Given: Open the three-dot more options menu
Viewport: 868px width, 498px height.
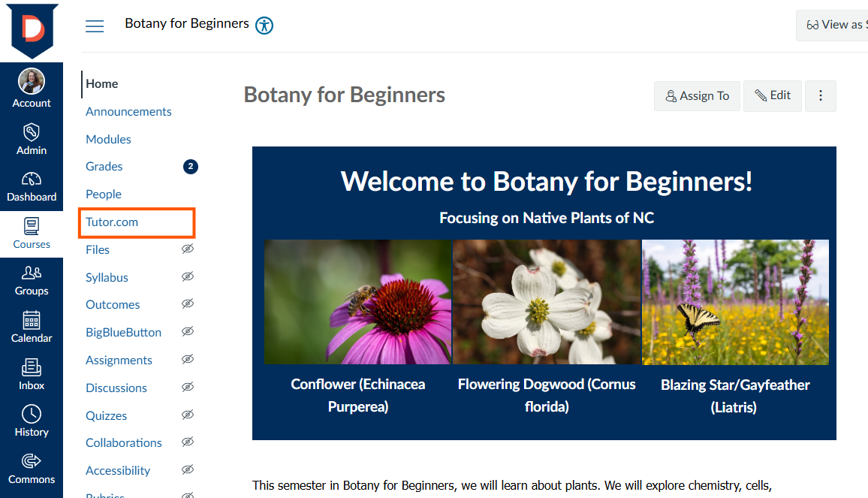Looking at the screenshot, I should pos(821,96).
